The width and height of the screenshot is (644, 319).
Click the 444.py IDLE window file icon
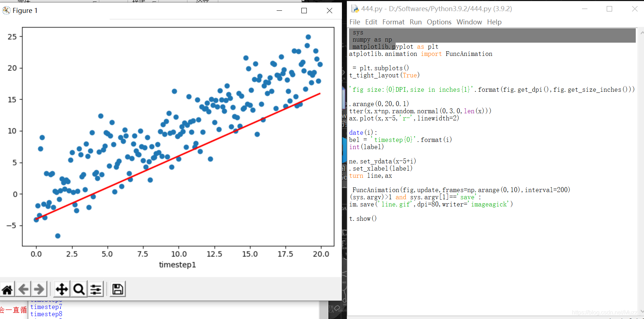point(355,9)
